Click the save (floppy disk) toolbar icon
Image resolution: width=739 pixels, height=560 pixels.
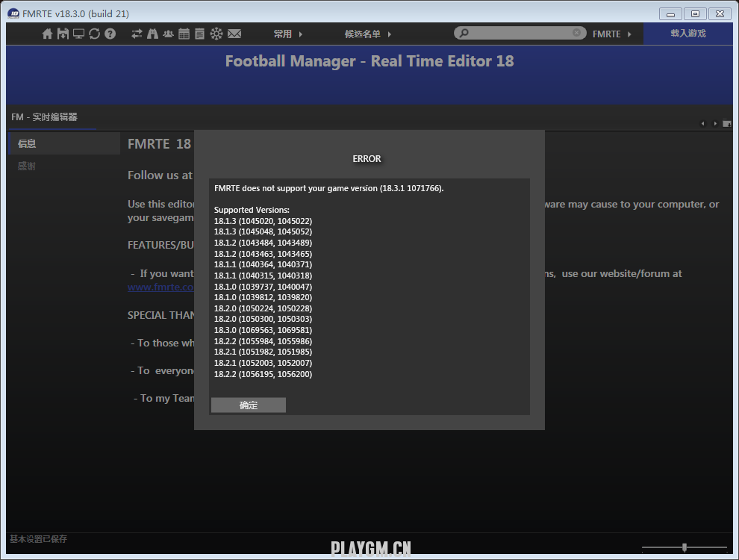click(63, 34)
